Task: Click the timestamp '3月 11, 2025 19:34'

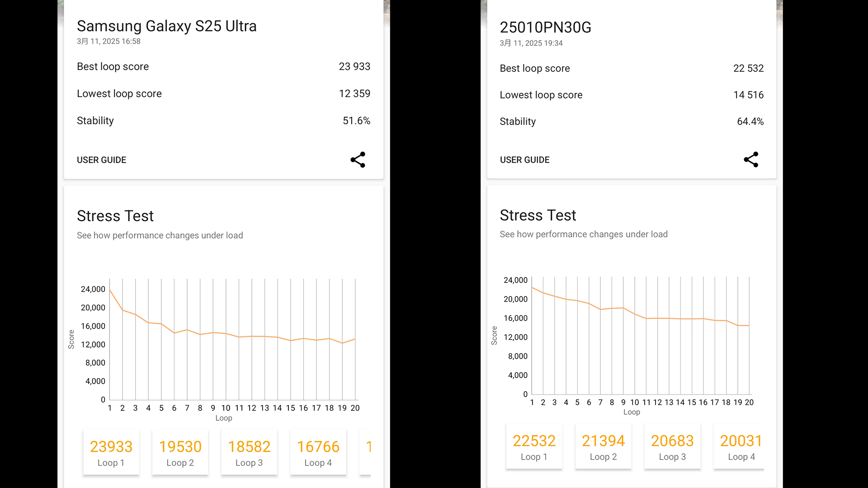Action: point(531,43)
